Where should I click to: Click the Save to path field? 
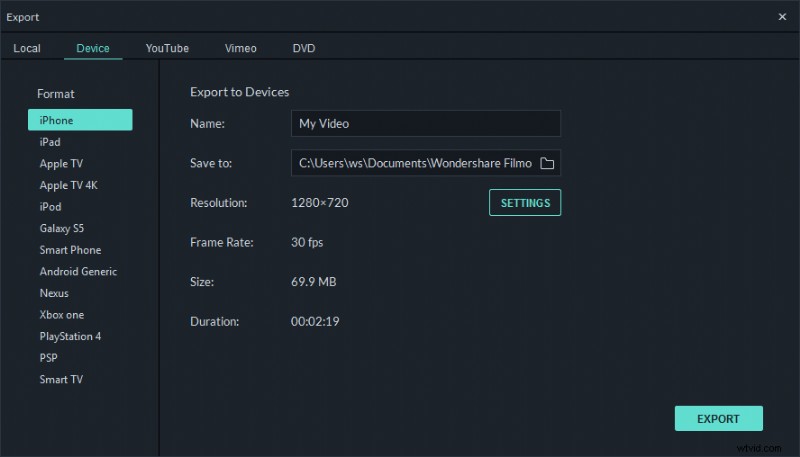[413, 163]
